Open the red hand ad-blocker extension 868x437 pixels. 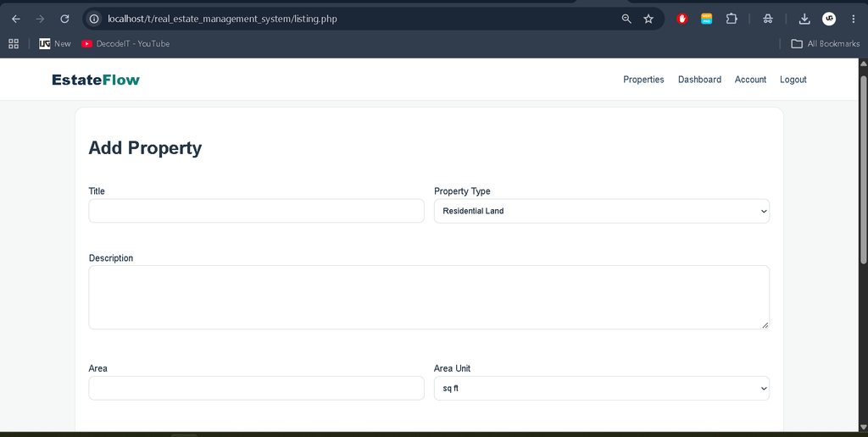click(x=682, y=19)
